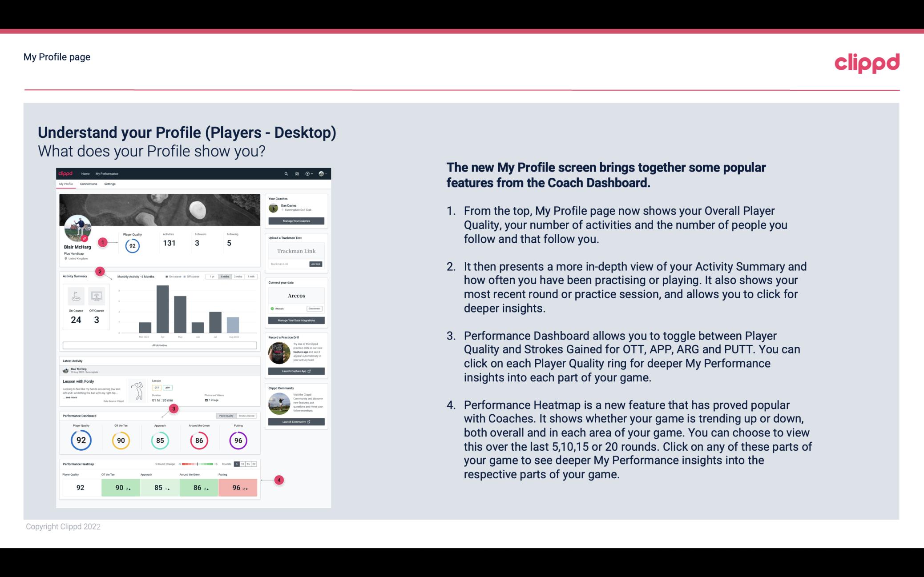
Task: Select the Putting performance ring icon
Action: (x=238, y=440)
